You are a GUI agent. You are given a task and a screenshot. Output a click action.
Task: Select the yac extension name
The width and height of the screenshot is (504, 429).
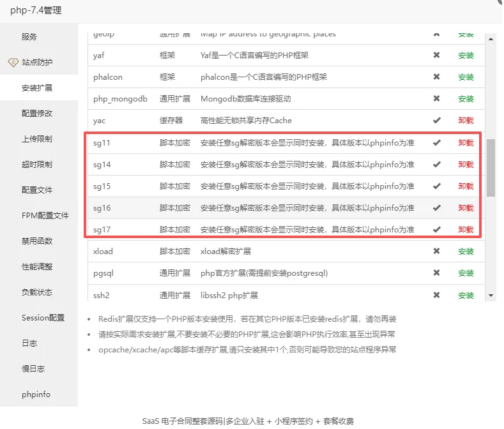(x=99, y=121)
